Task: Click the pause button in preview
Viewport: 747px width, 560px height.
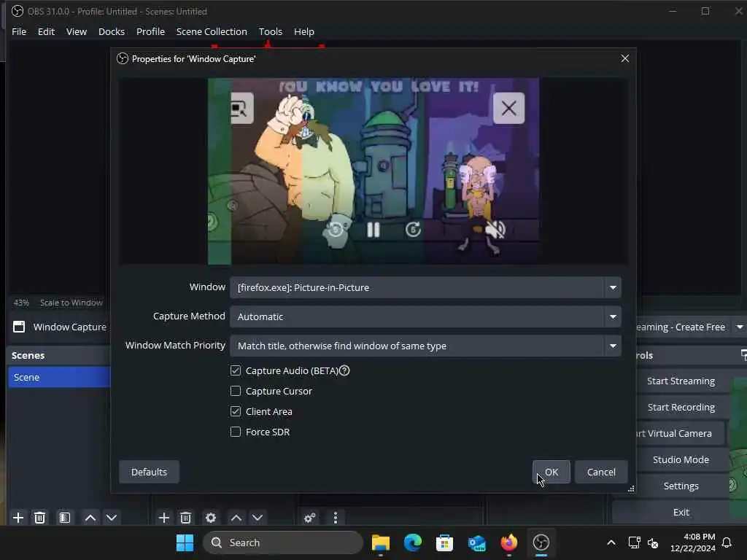Action: pyautogui.click(x=373, y=230)
